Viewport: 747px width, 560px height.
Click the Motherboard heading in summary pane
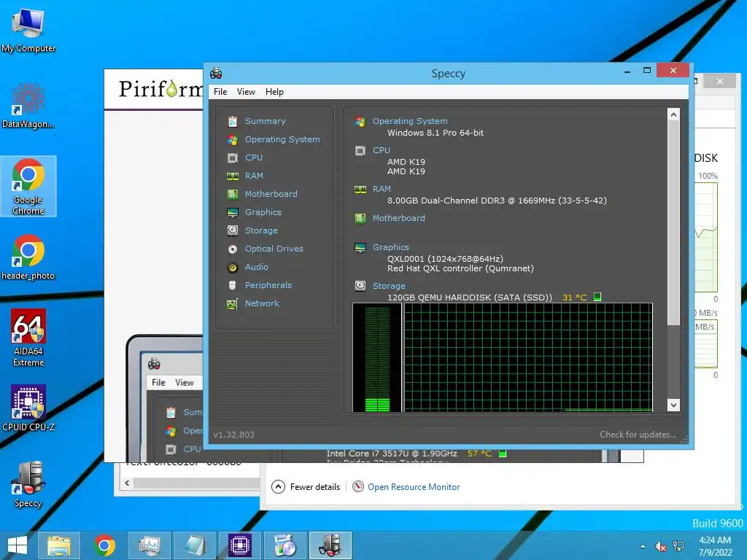pos(399,218)
